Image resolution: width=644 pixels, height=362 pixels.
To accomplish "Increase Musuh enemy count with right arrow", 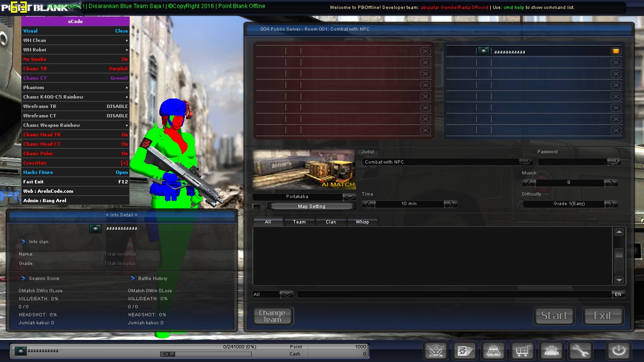I will tap(611, 182).
